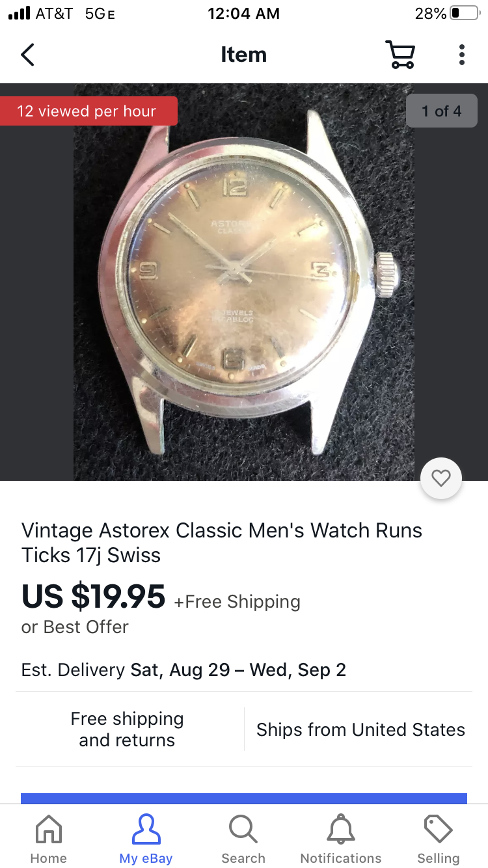The image size is (488, 868).
Task: Open the My eBay tab
Action: point(146,839)
